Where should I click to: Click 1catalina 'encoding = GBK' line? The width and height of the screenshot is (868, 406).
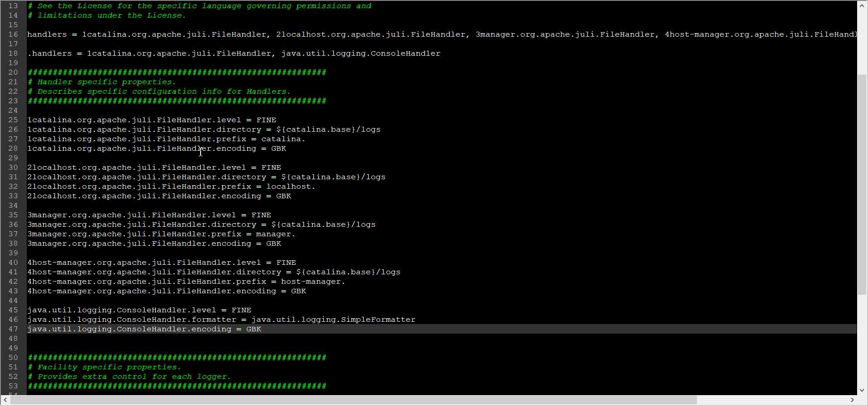click(x=157, y=148)
